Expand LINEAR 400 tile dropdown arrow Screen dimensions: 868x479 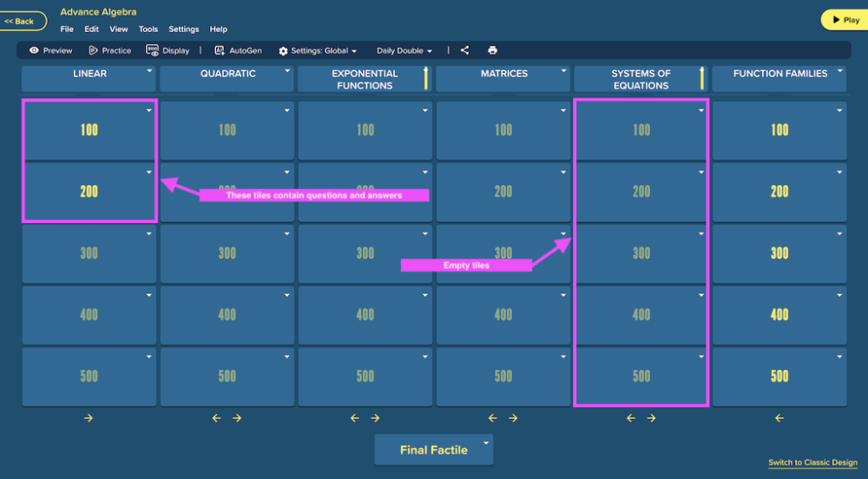[149, 295]
